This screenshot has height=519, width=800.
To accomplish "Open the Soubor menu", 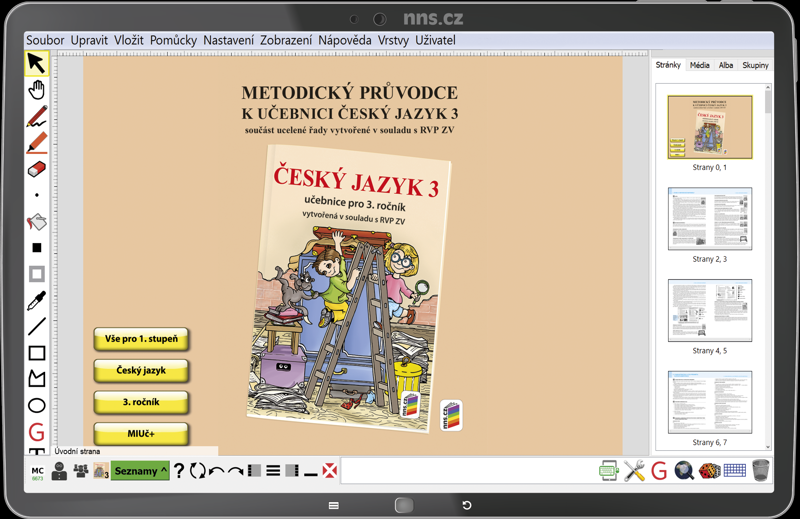I will (x=45, y=40).
